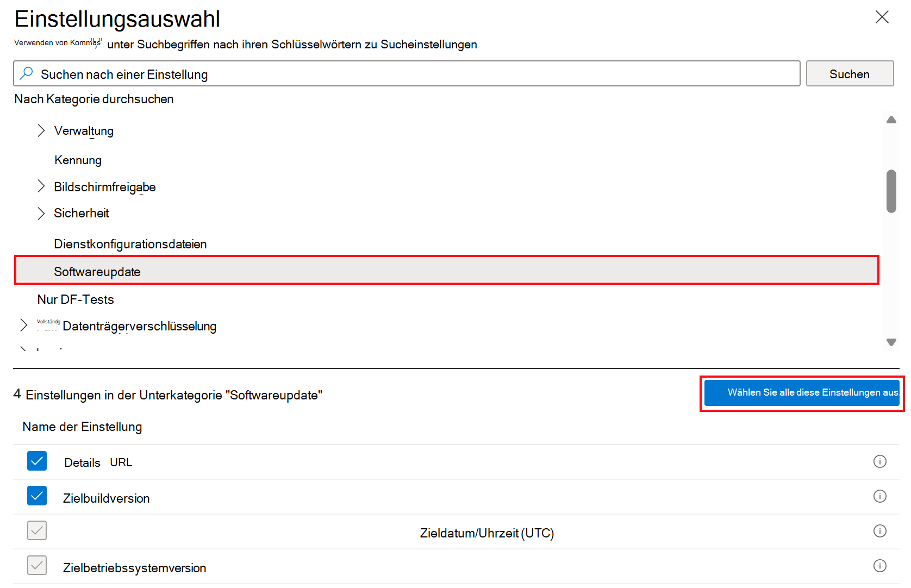Click the 'Zieldatum/Uhrzeit (UTC)' setting name
Viewport: 911px width, 588px height.
pos(487,533)
